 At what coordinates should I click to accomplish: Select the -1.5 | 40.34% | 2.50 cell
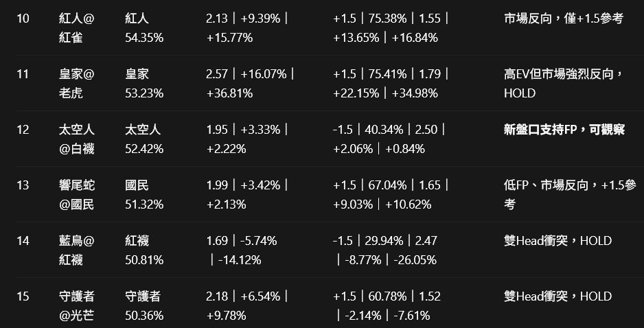click(389, 139)
